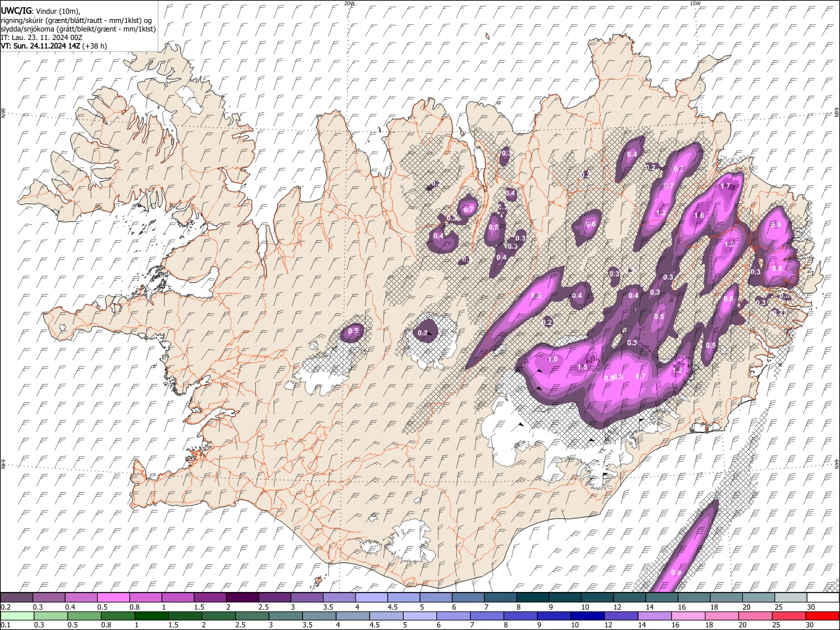This screenshot has width=840, height=630.
Task: Pick the bright pink top-row swatch at 0.5
Action: [113, 597]
